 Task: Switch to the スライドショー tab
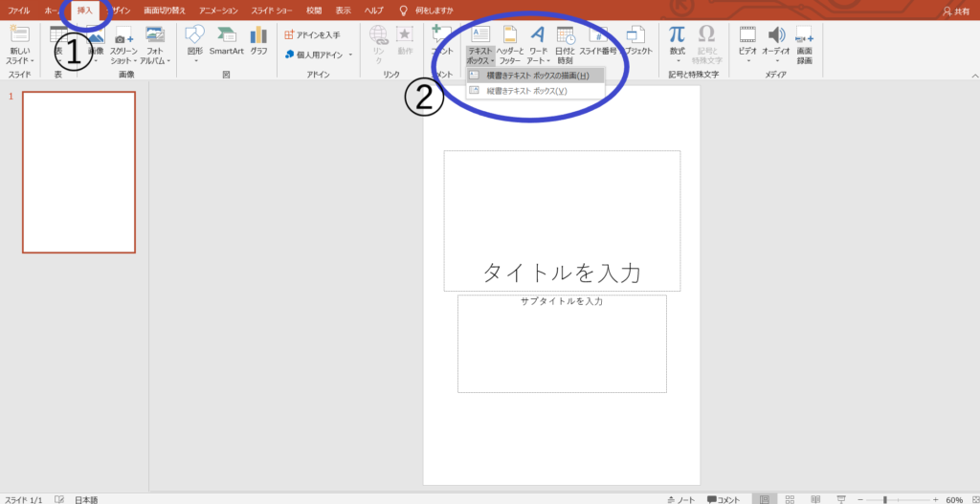click(x=272, y=11)
